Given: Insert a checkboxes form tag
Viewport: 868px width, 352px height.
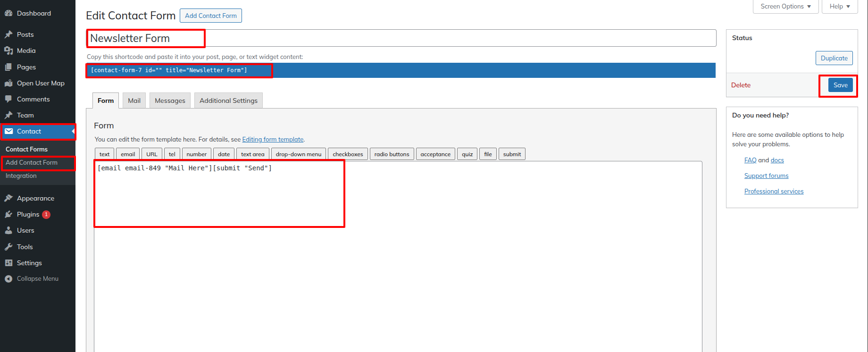Looking at the screenshot, I should coord(348,154).
